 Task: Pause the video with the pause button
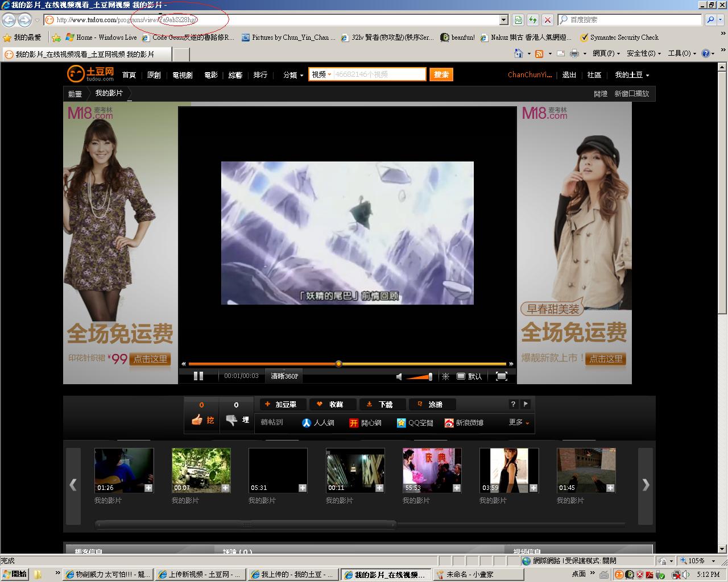tap(198, 376)
